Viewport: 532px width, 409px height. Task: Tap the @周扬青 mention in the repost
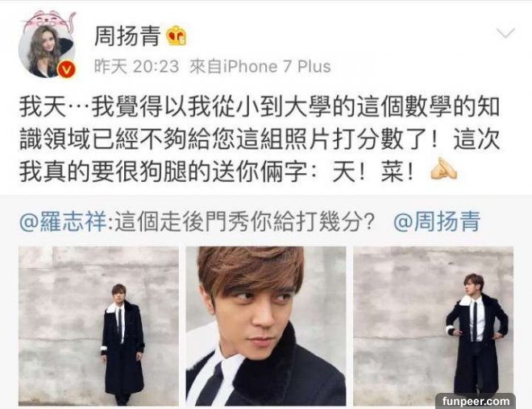click(x=437, y=222)
